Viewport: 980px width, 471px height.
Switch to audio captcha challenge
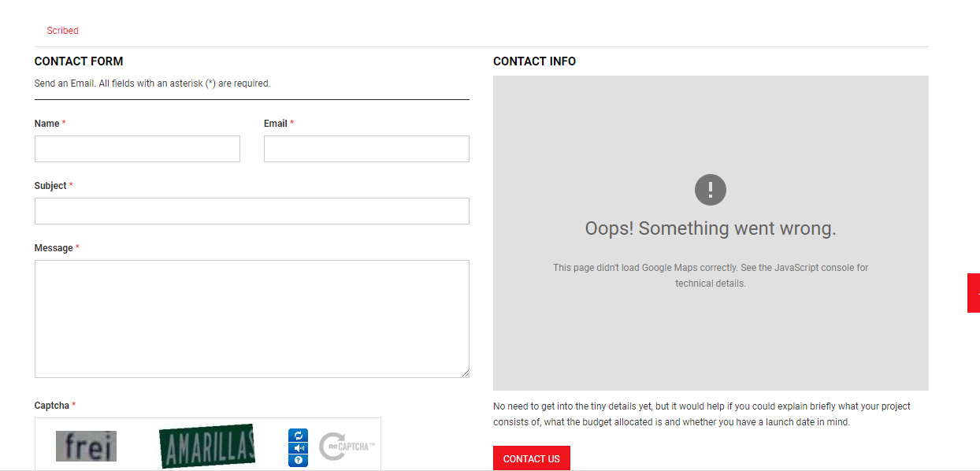[x=298, y=448]
